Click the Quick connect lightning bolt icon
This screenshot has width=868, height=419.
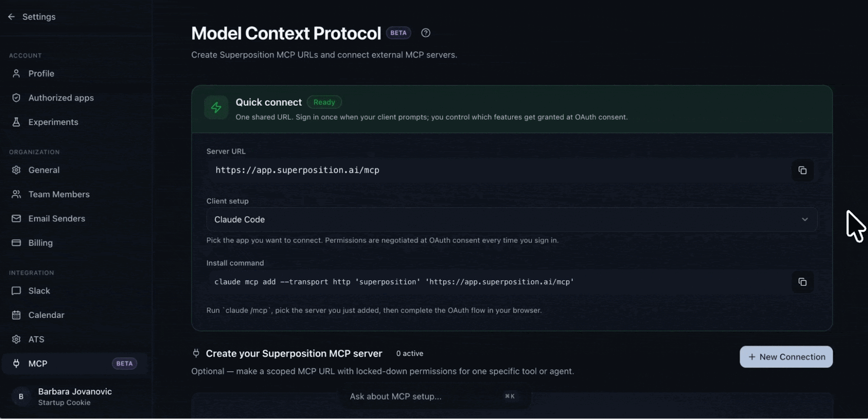216,108
